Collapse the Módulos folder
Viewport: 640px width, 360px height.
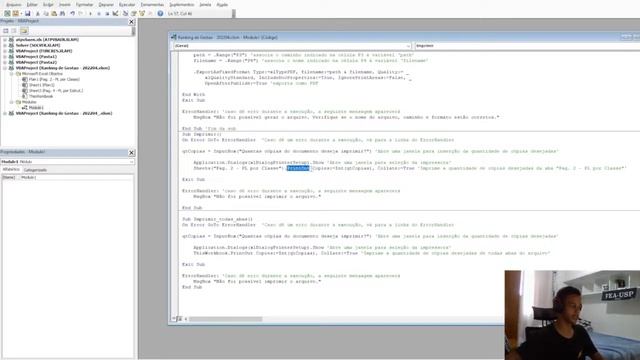tap(11, 102)
